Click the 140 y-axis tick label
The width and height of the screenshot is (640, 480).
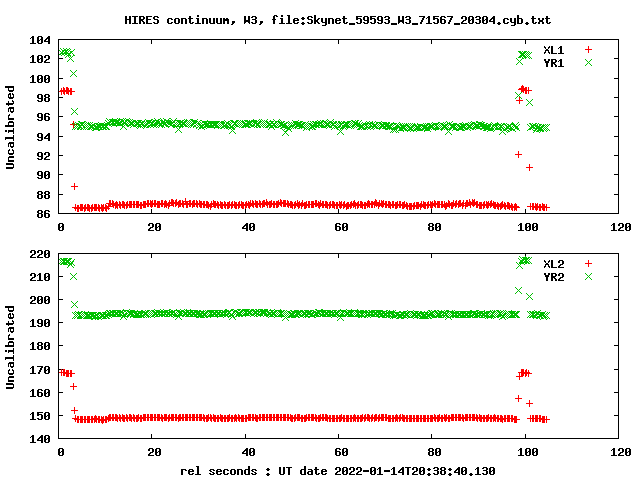40,439
